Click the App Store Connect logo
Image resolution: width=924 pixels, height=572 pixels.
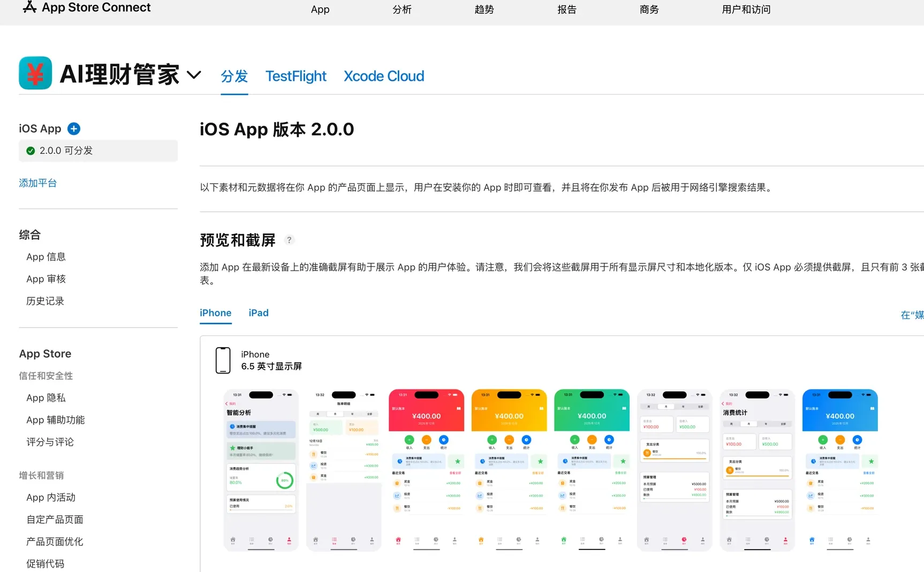pyautogui.click(x=86, y=7)
